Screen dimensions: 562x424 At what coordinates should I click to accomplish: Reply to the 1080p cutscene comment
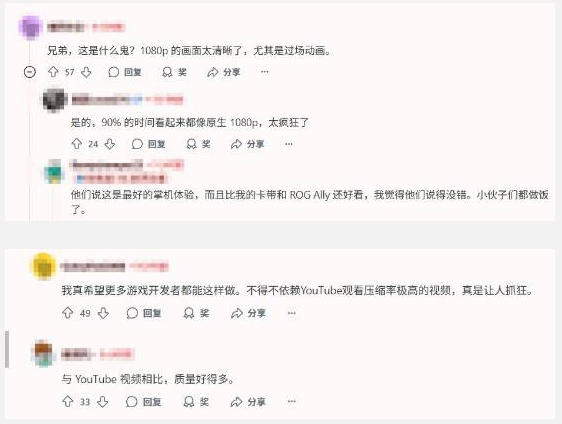[x=125, y=72]
